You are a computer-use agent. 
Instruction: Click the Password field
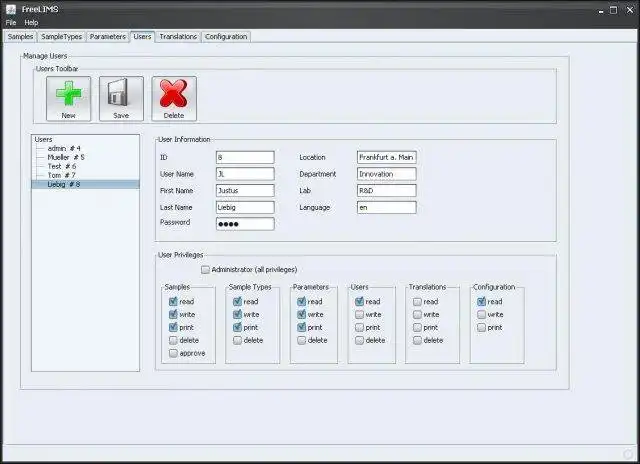pos(245,224)
